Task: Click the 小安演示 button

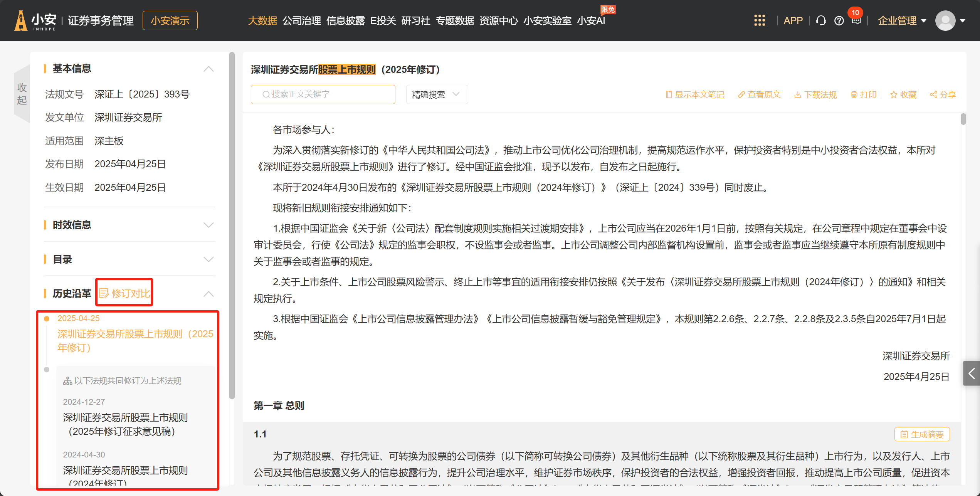Action: tap(170, 20)
